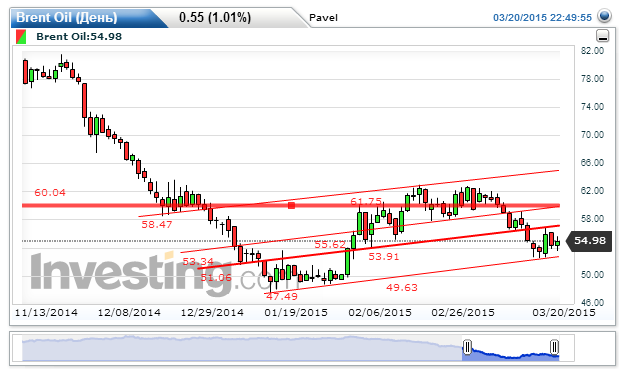Click the red-green Brent Oil legend icon

21,37
